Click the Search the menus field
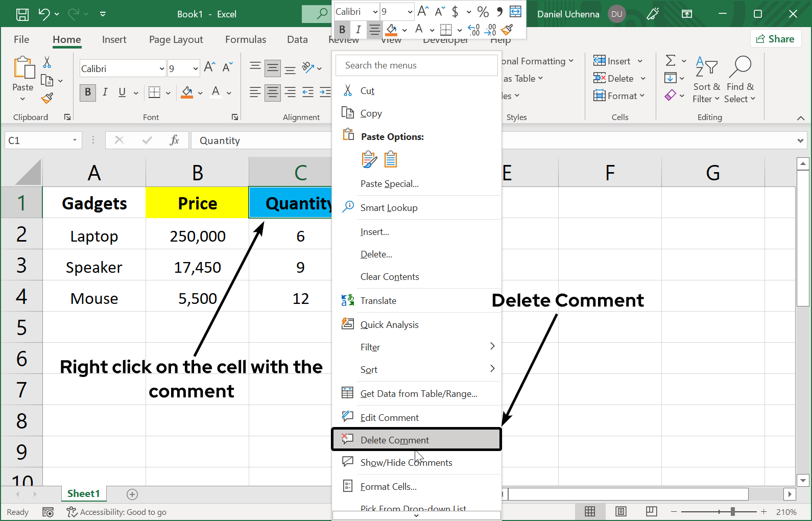 point(417,65)
